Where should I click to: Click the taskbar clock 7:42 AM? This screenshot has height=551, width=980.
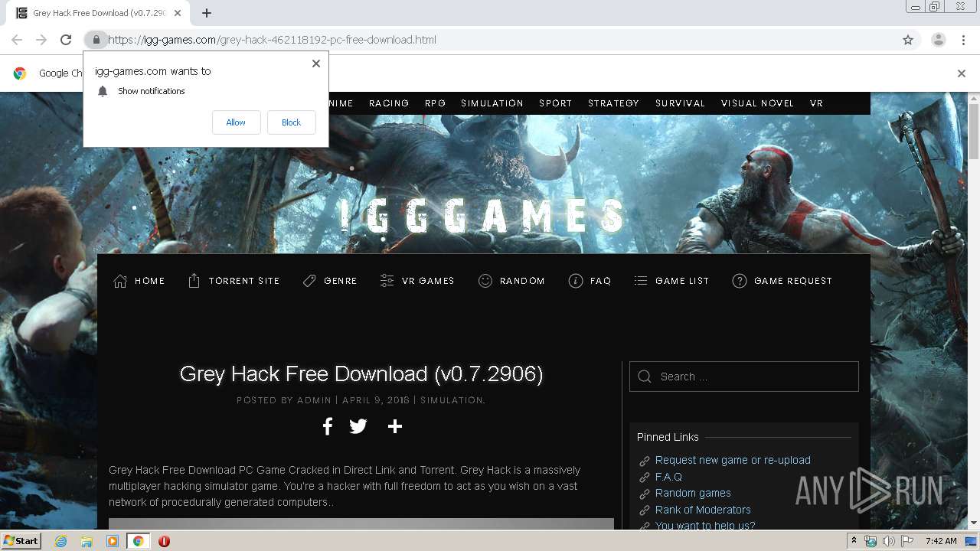[x=941, y=541]
